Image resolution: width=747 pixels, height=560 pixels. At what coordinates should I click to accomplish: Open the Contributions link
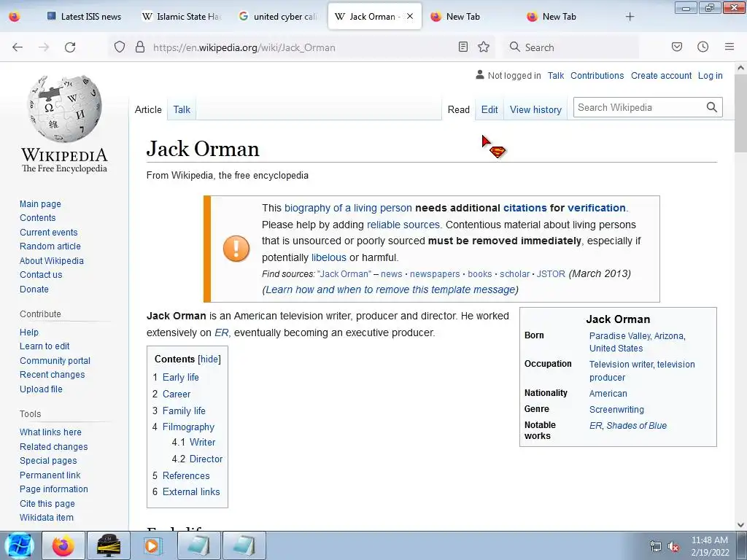[597, 75]
